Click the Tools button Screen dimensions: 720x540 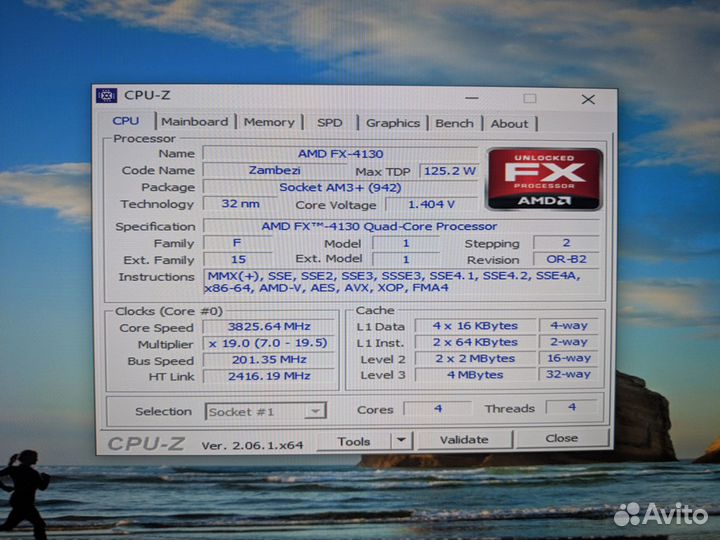pos(354,441)
